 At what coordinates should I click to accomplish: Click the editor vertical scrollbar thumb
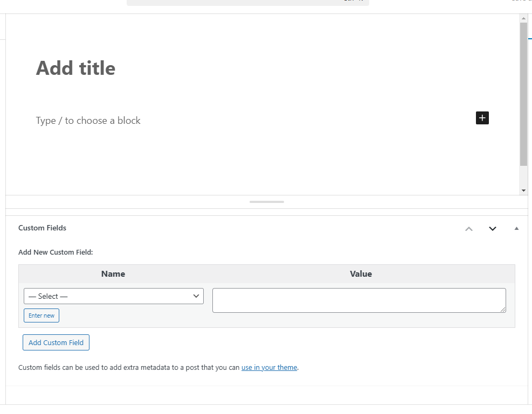coord(523,94)
